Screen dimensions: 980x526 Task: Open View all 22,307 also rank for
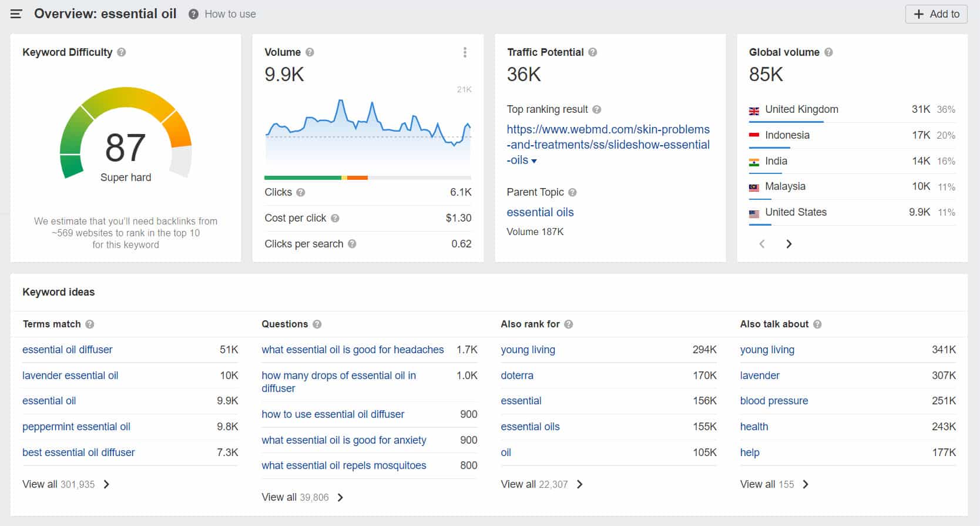tap(541, 484)
